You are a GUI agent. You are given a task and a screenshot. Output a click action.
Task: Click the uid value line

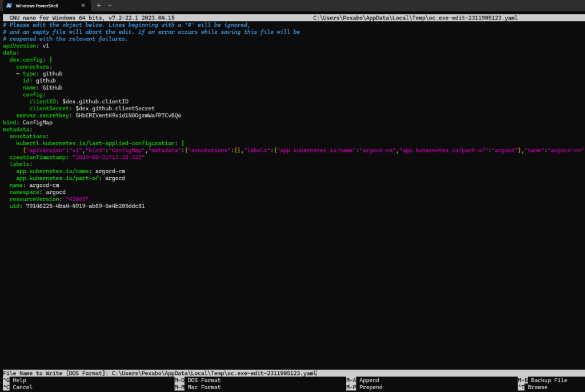click(x=77, y=206)
